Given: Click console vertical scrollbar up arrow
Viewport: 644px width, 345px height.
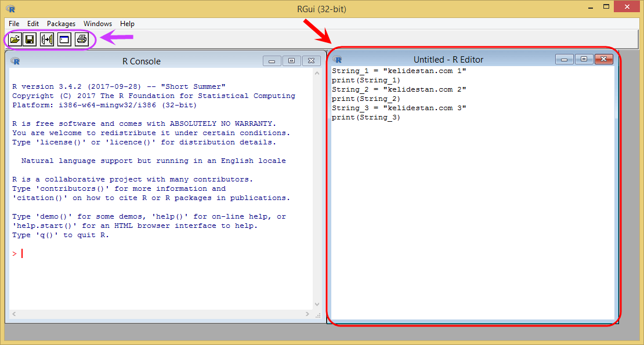Looking at the screenshot, I should point(317,74).
